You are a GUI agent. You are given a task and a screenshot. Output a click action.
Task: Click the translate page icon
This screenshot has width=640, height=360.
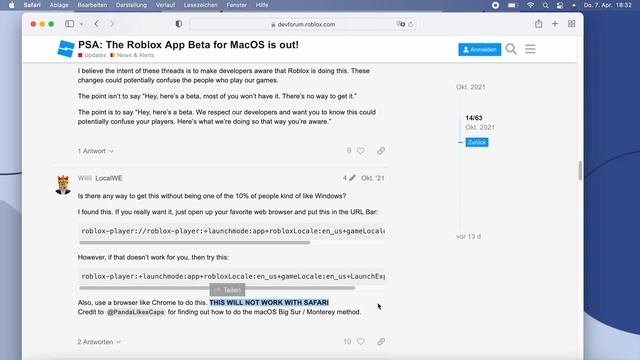[x=400, y=24]
